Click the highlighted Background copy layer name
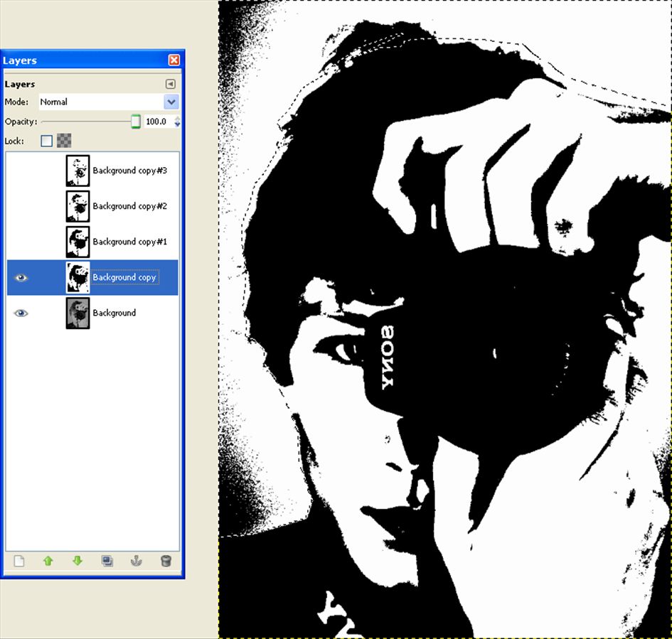 pos(124,277)
